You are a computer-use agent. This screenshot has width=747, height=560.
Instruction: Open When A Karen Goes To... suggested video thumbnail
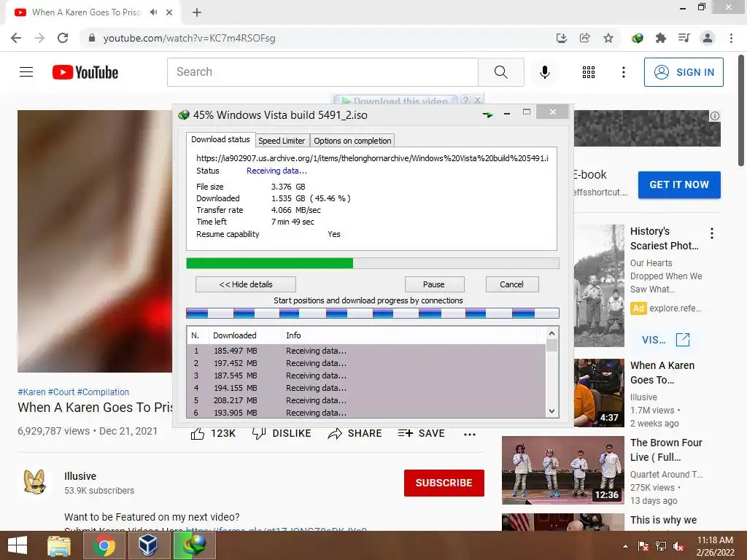[x=599, y=393]
